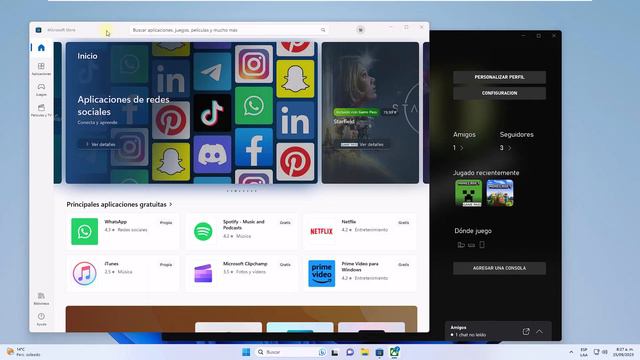Click the Gratis button for Prime Video
The height and width of the screenshot is (360, 640).
403,265
